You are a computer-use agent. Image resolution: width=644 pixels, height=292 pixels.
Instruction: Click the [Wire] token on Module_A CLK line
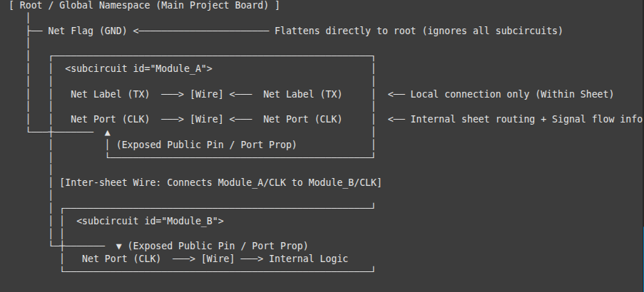(x=207, y=120)
